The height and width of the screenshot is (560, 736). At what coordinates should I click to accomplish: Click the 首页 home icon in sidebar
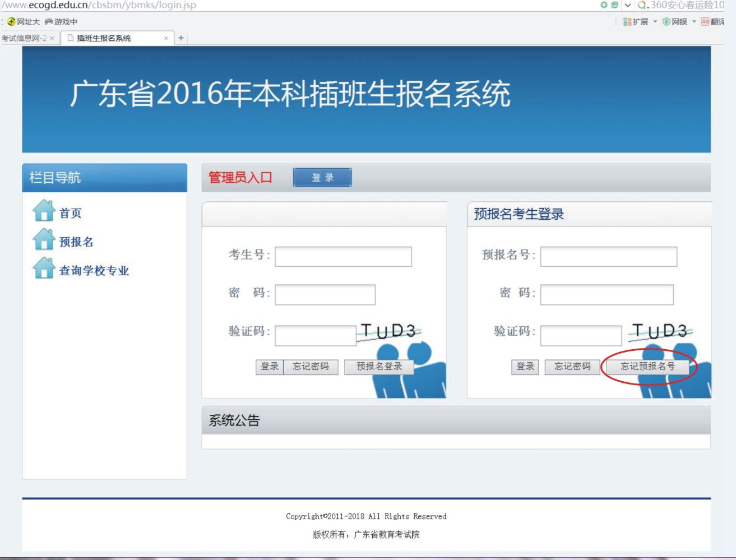click(x=44, y=211)
